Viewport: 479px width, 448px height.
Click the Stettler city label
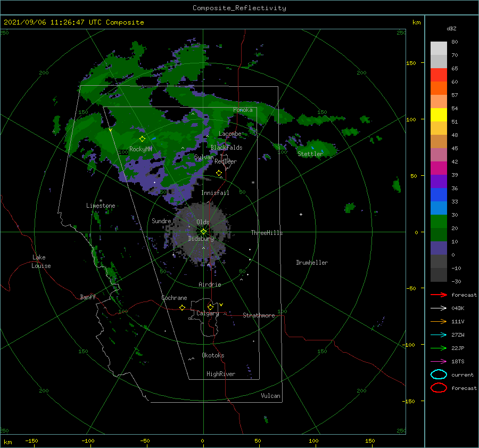pos(310,154)
